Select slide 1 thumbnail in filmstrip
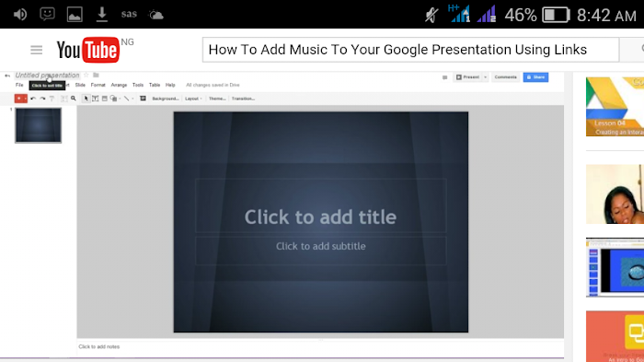The height and width of the screenshot is (362, 644). click(39, 125)
